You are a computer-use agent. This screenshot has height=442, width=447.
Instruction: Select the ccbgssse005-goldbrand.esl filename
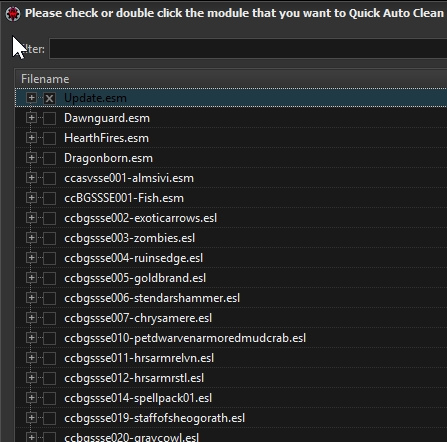click(x=135, y=278)
